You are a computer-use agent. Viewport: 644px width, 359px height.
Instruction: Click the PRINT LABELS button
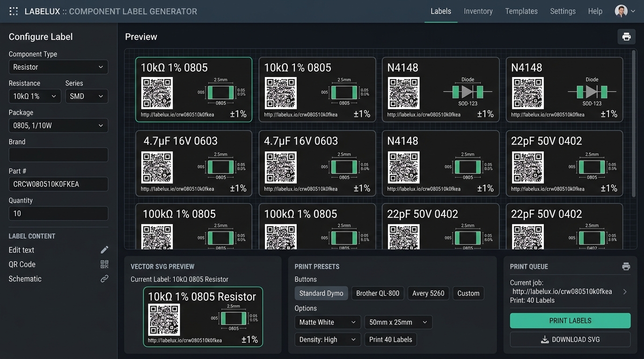click(x=570, y=321)
